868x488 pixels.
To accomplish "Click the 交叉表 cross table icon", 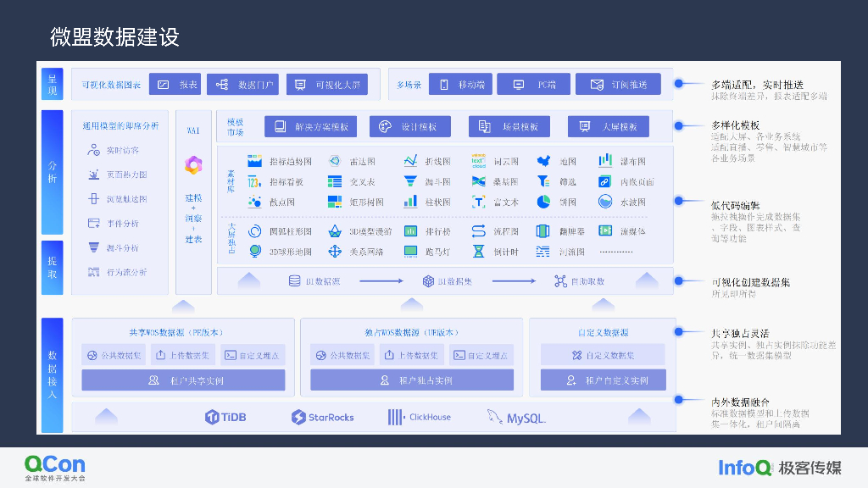I will (x=334, y=181).
